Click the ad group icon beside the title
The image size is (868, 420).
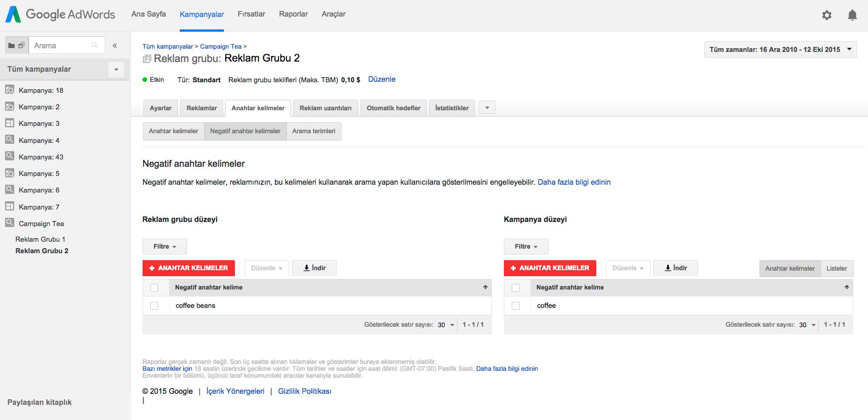click(x=147, y=59)
